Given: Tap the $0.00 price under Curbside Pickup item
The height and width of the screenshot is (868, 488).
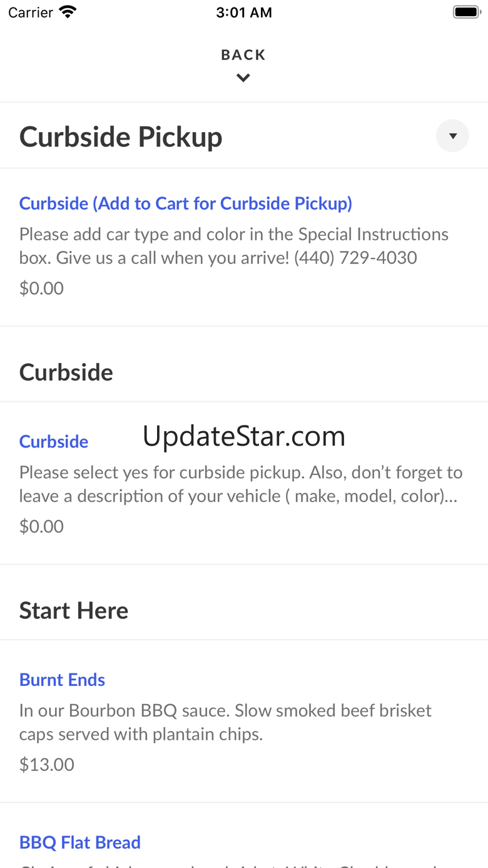Looking at the screenshot, I should click(41, 288).
